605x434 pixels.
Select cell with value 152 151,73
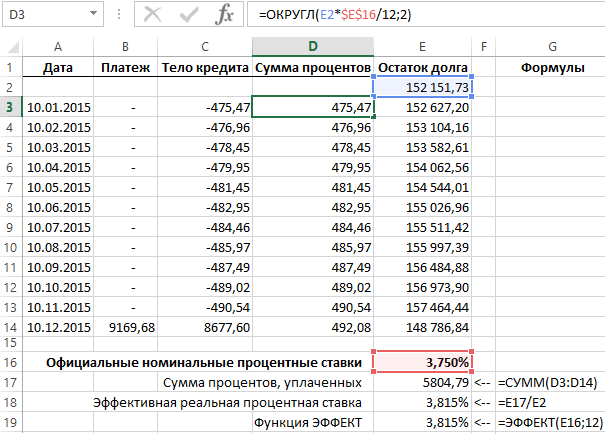(422, 87)
